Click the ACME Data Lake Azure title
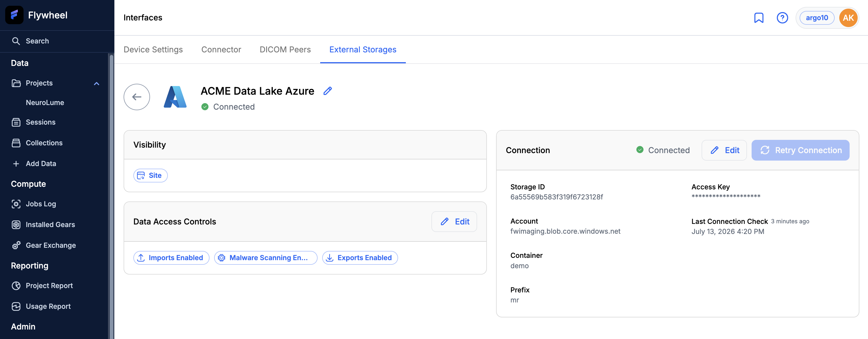 (x=257, y=91)
